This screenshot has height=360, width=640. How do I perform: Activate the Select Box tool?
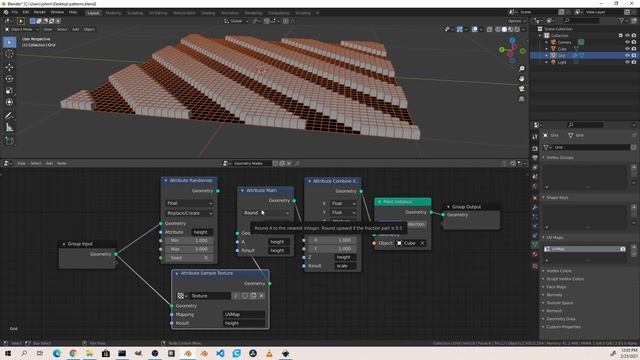tap(9, 42)
